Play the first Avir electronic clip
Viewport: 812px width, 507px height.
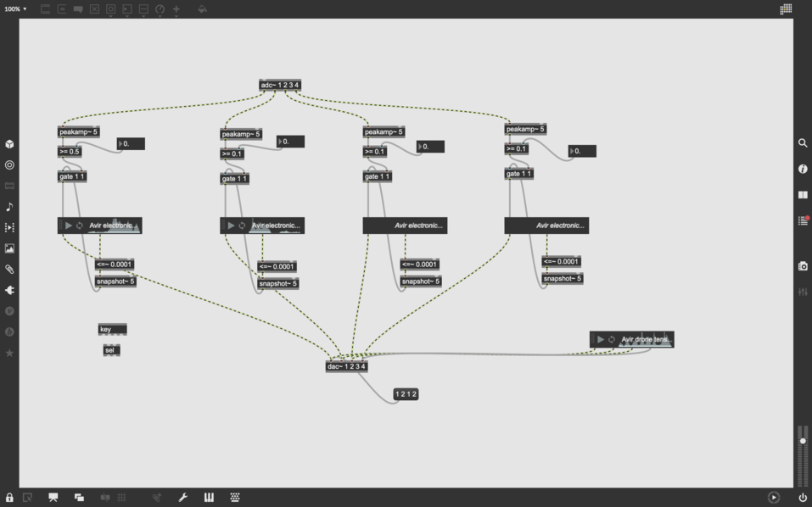pos(69,226)
